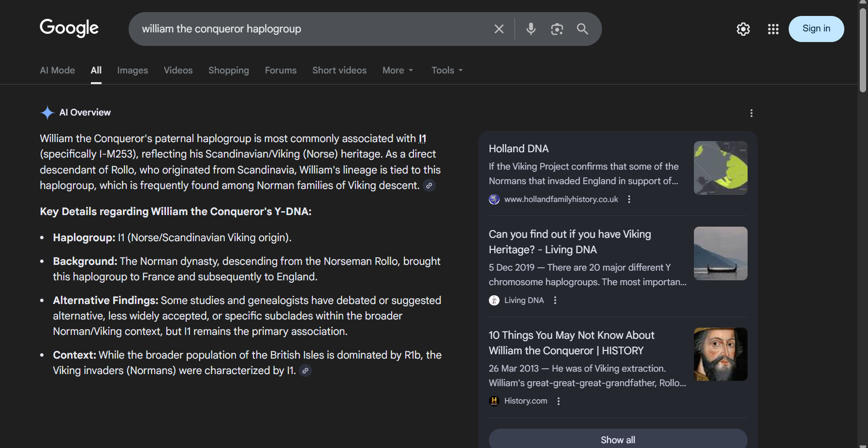Open options menu for History.com source
This screenshot has width=868, height=448.
(559, 401)
